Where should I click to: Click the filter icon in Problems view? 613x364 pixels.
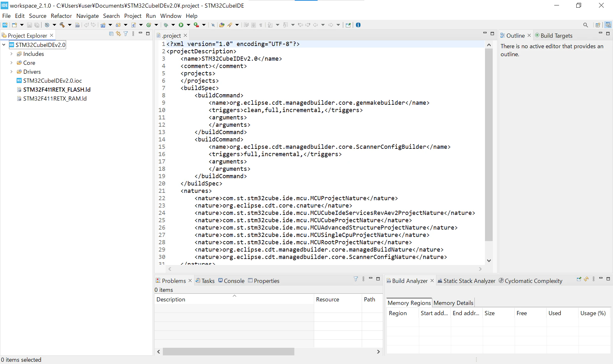pos(356,279)
